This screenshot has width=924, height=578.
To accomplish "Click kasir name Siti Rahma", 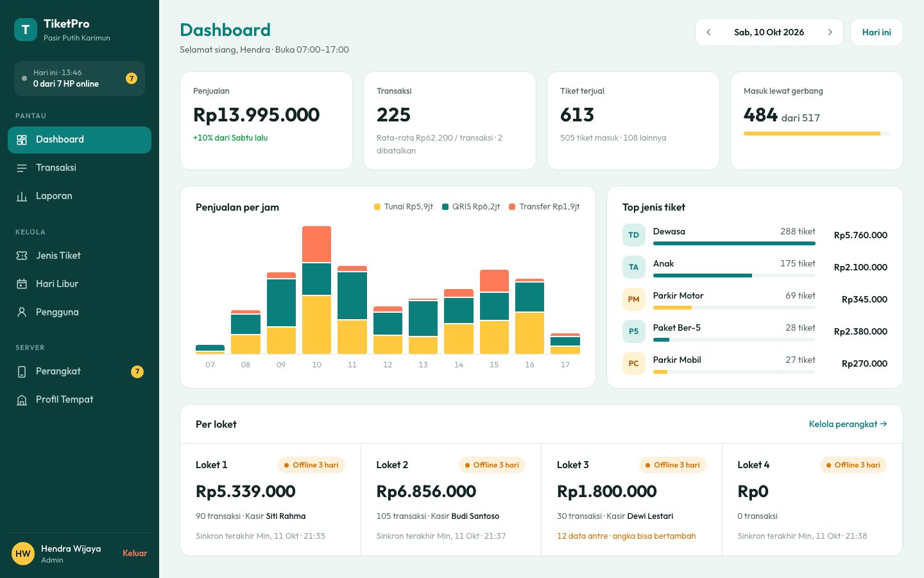I will coord(286,516).
